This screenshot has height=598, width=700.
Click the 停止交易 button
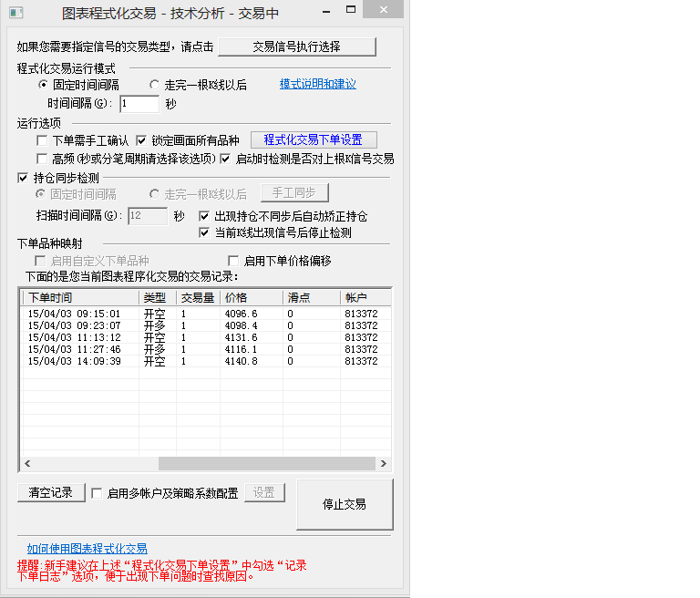[x=345, y=504]
